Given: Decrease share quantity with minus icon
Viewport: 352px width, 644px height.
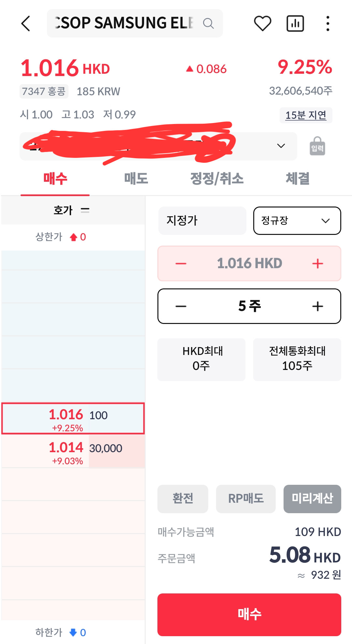Looking at the screenshot, I should coord(181,306).
